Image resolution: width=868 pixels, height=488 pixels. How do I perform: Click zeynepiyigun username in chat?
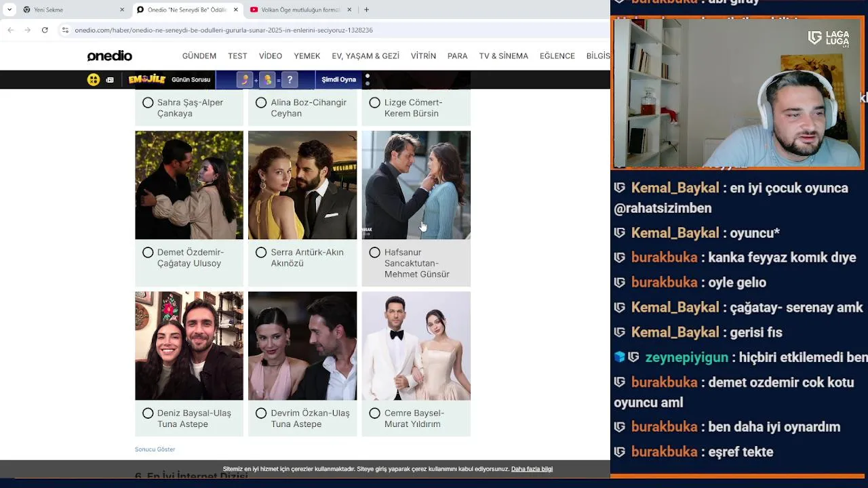(686, 357)
